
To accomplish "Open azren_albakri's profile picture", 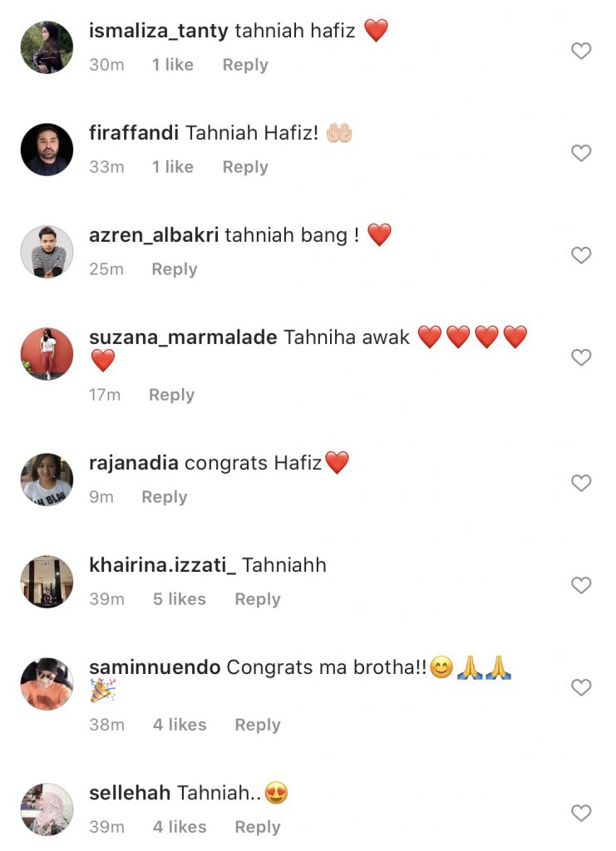I will click(47, 252).
